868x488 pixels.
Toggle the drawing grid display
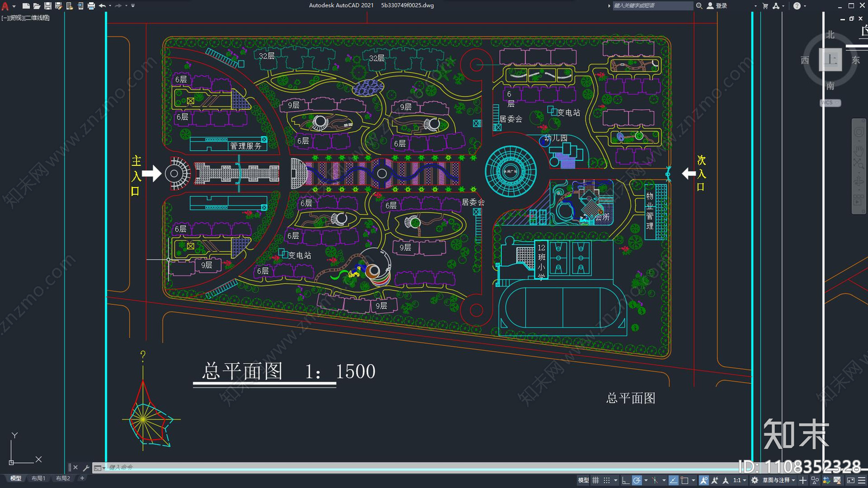[x=596, y=480]
